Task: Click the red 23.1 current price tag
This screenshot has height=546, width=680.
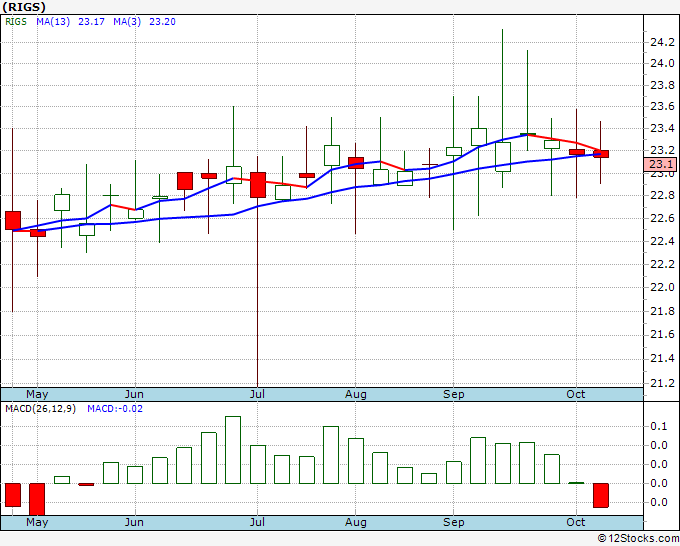Action: (x=662, y=164)
